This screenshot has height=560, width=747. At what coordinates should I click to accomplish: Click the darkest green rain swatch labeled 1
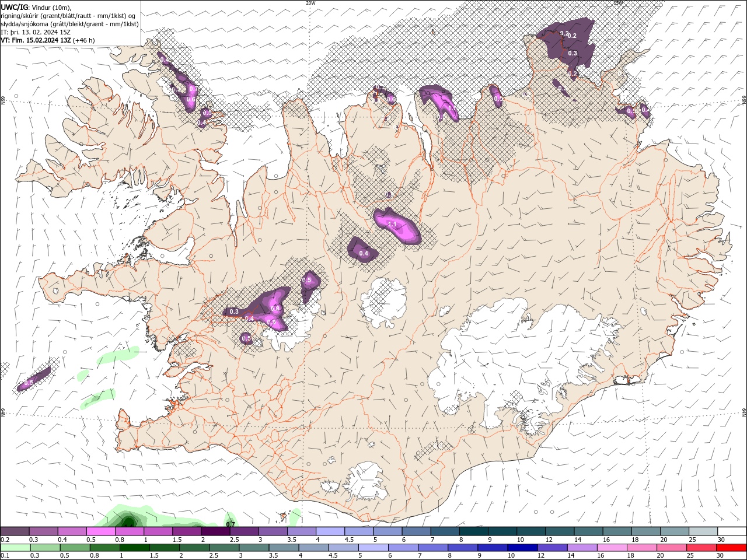[x=135, y=548]
